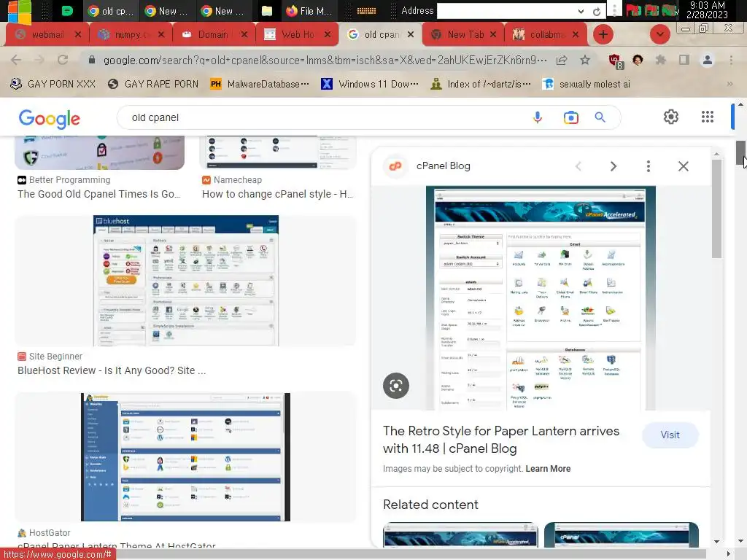747x560 pixels.
Task: Bookmark this page with the star icon
Action: pos(585,60)
